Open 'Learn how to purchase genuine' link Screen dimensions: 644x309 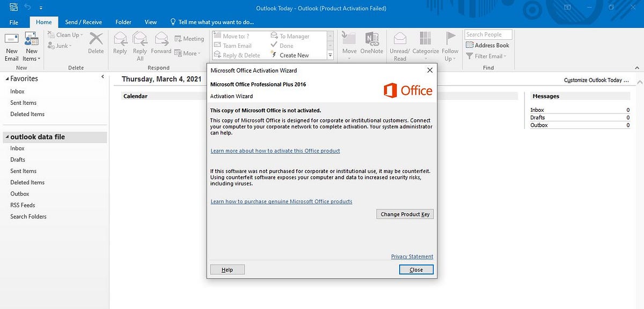coord(281,202)
